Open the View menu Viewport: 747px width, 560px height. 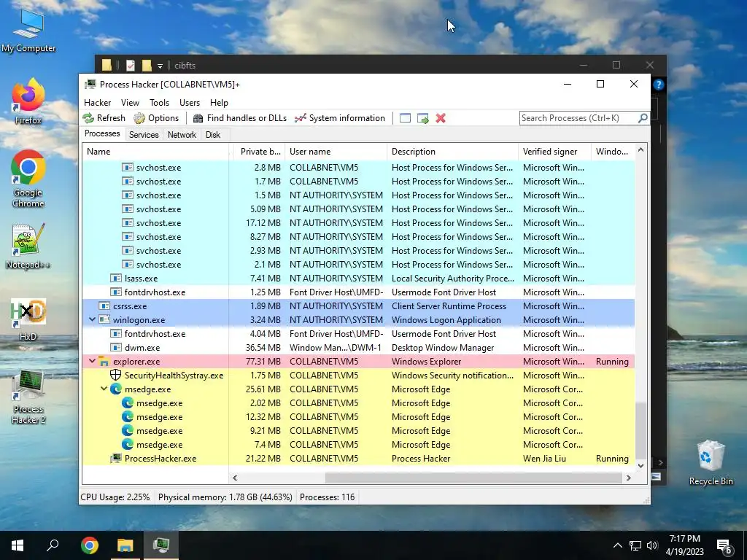[130, 102]
